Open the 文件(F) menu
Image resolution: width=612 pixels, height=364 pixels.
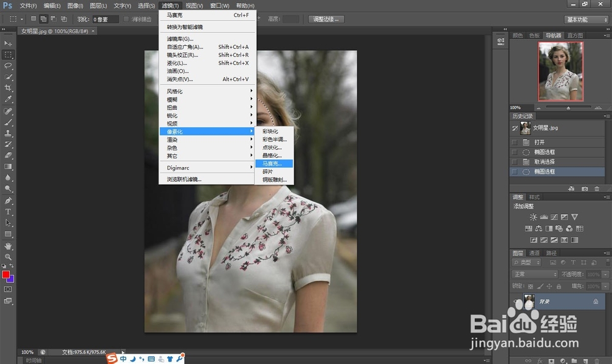pyautogui.click(x=28, y=6)
